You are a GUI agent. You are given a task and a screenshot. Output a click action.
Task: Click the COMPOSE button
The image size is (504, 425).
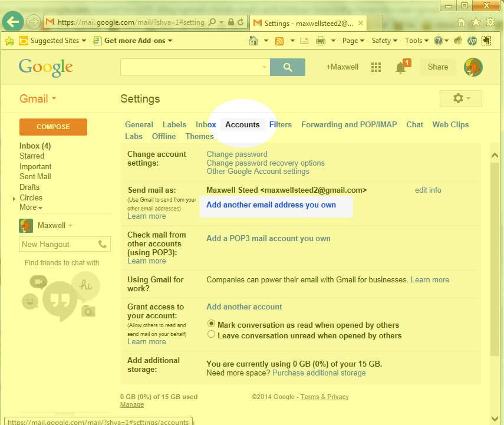(53, 127)
